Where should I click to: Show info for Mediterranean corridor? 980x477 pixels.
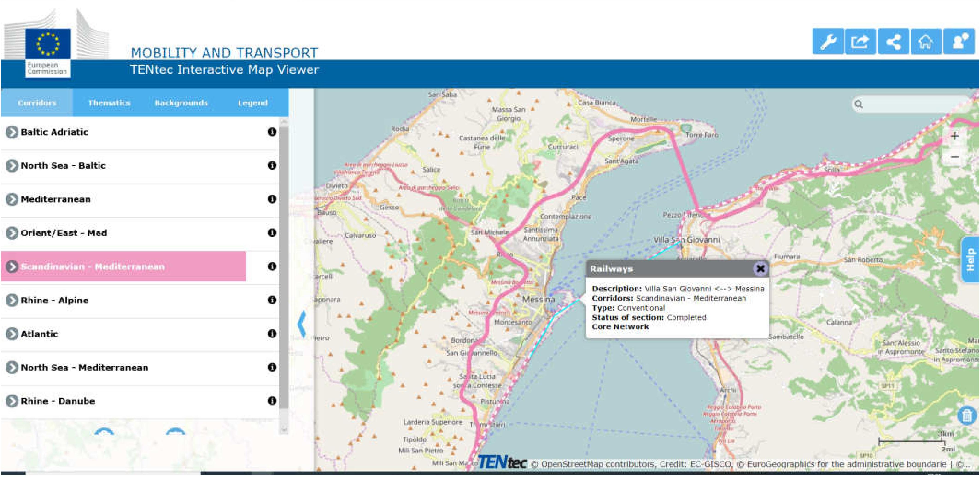click(272, 199)
